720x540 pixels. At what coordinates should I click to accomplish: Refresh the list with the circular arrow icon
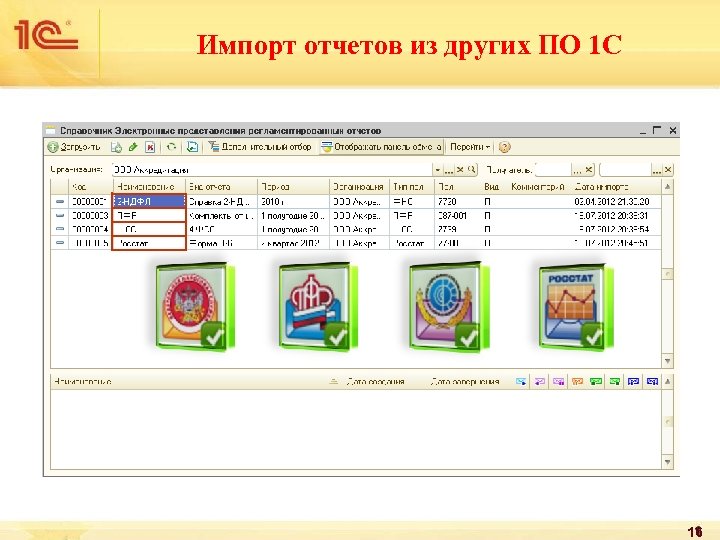(171, 147)
